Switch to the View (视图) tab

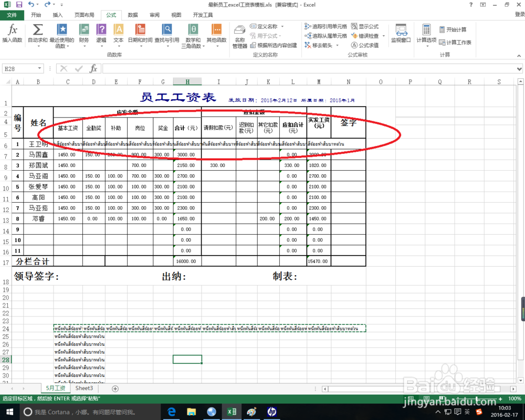(176, 15)
